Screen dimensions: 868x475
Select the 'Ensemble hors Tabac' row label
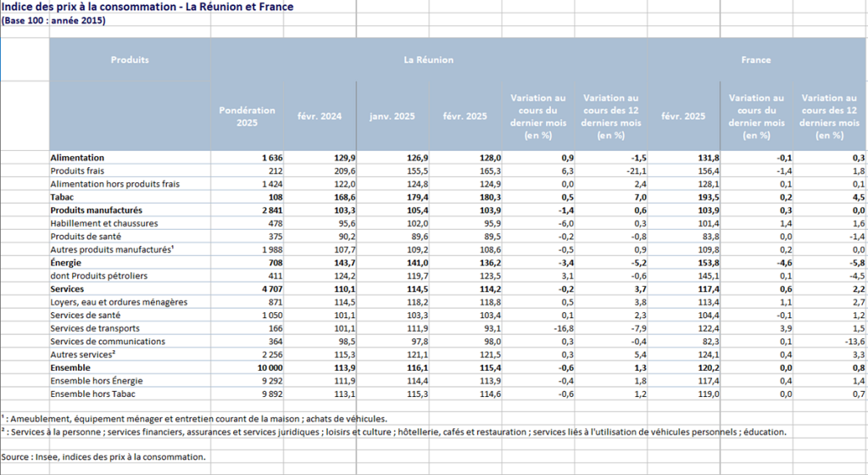(x=92, y=394)
